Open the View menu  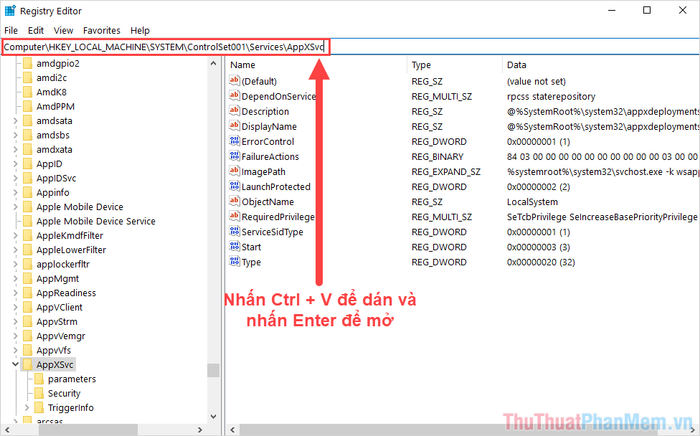(x=63, y=30)
